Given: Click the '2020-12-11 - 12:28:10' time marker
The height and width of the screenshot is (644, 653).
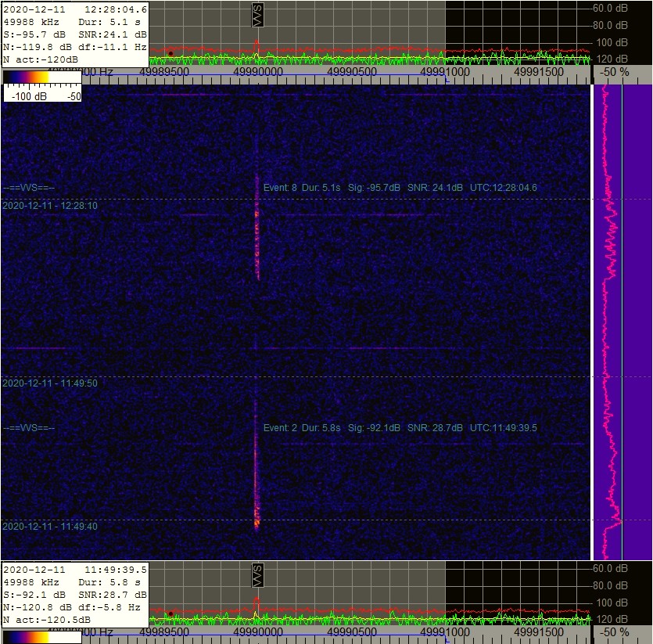Looking at the screenshot, I should pyautogui.click(x=50, y=206).
